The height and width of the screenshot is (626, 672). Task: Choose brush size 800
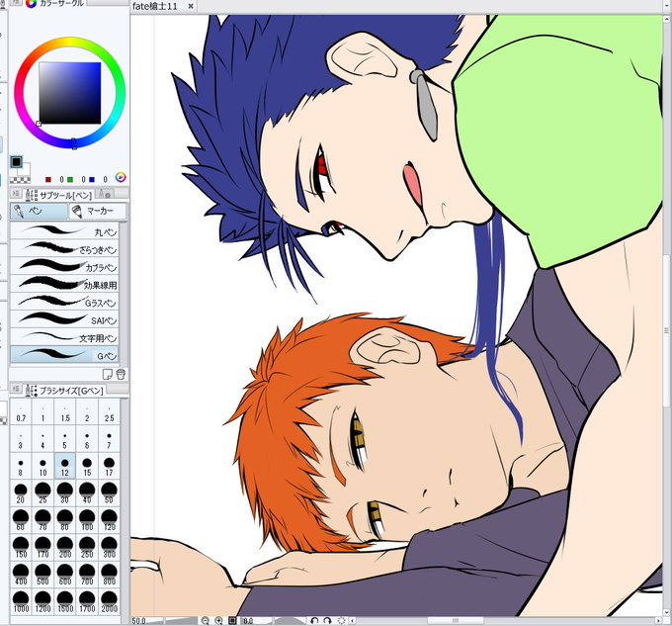(x=109, y=575)
